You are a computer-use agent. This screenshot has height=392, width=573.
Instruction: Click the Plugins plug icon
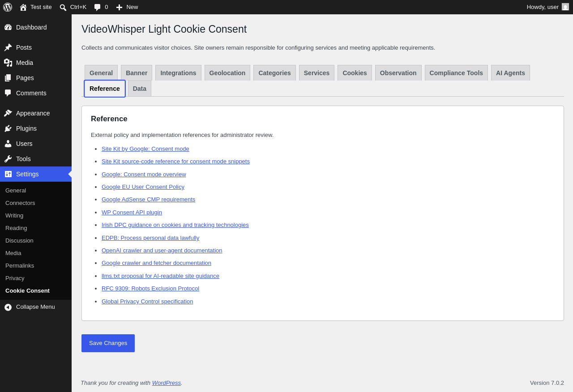coord(8,128)
